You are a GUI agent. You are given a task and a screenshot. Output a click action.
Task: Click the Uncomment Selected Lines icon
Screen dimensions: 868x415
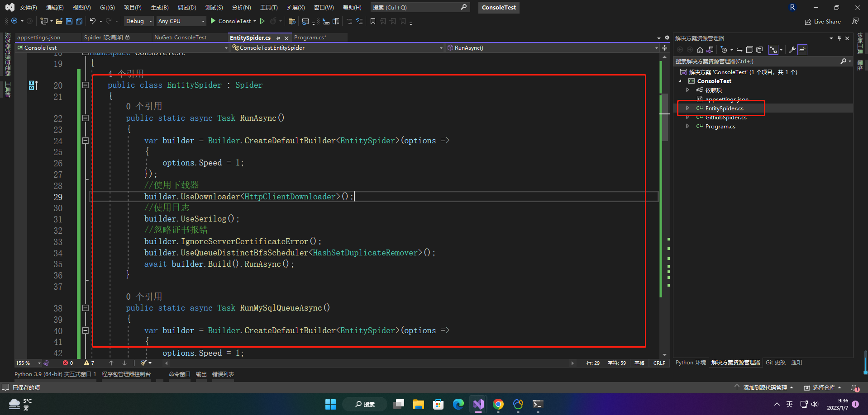click(x=359, y=21)
